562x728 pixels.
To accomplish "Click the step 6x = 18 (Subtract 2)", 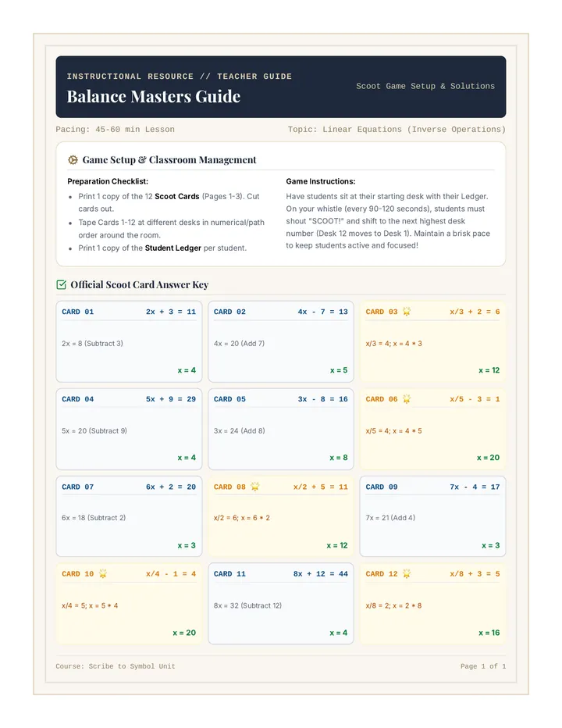I will 94,518.
